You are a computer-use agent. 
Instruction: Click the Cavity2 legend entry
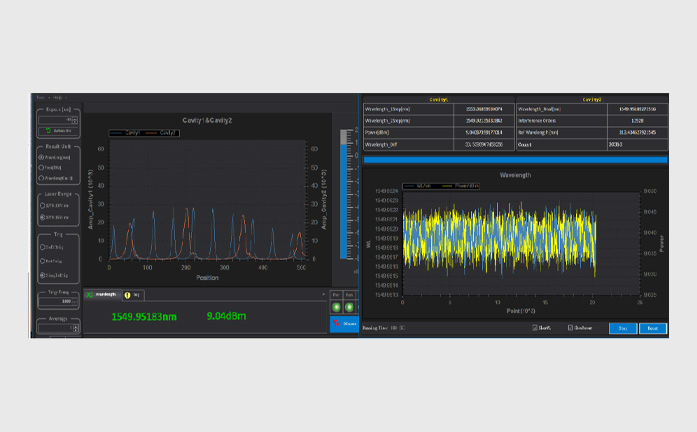[161, 133]
